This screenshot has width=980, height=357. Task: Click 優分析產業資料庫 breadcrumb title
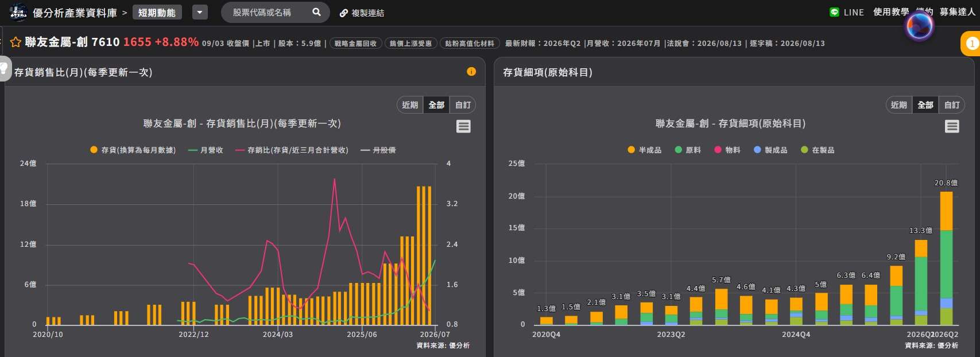click(75, 13)
